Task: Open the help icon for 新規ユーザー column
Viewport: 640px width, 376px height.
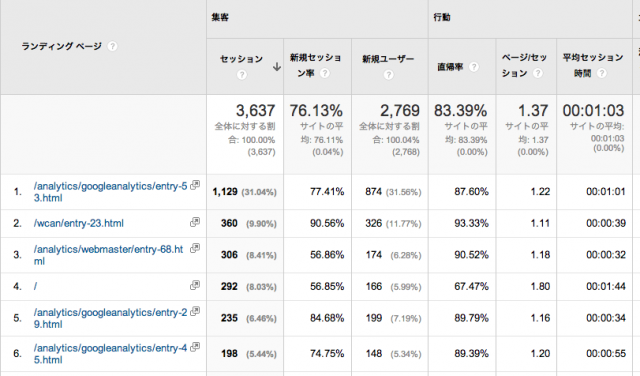Action: (x=389, y=75)
